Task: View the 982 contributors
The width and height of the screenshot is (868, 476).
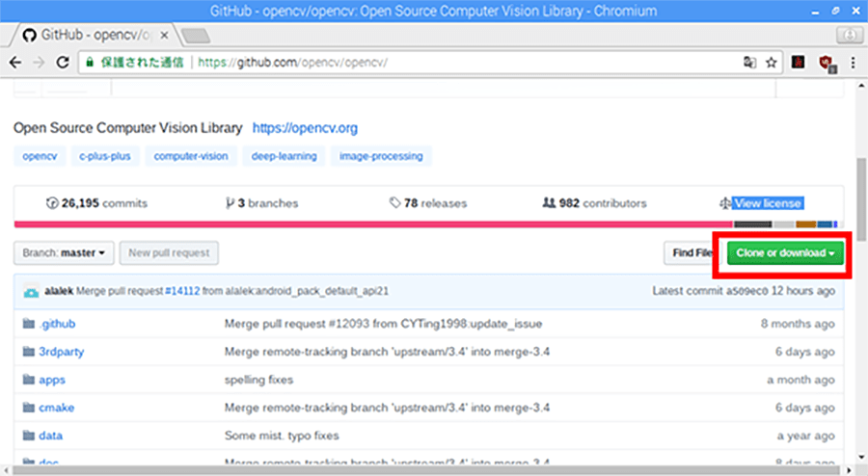Action: [x=594, y=203]
